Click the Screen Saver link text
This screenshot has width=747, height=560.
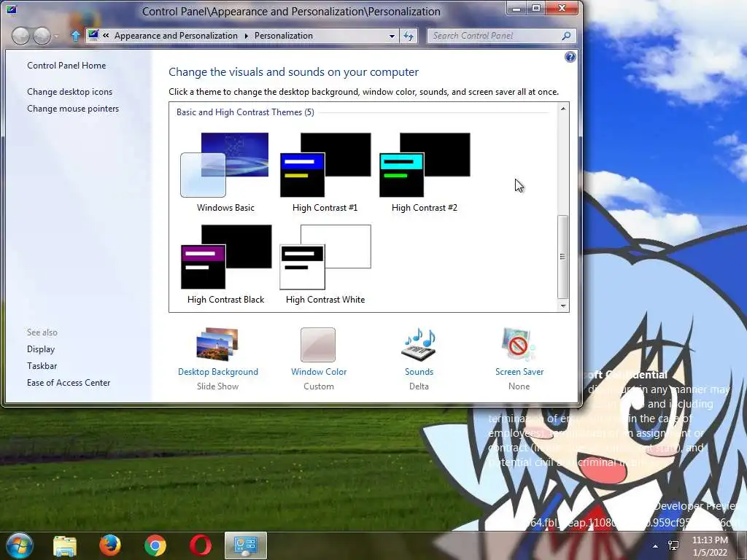coord(519,371)
